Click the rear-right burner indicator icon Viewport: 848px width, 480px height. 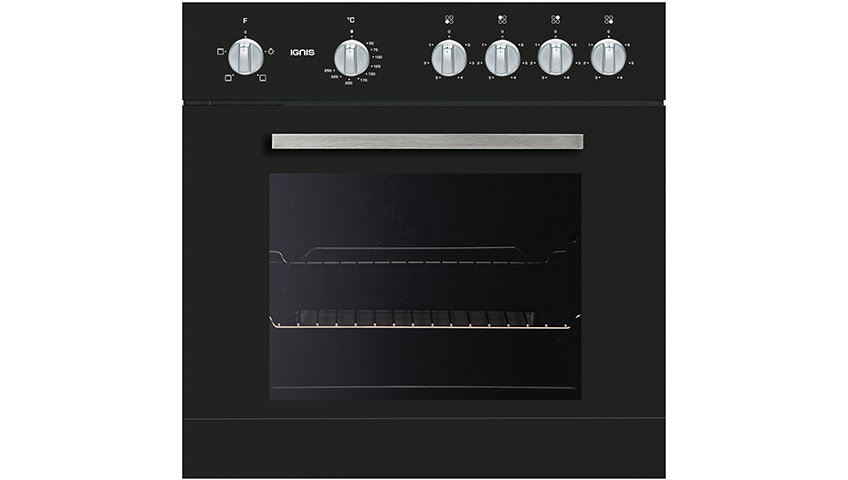(555, 19)
